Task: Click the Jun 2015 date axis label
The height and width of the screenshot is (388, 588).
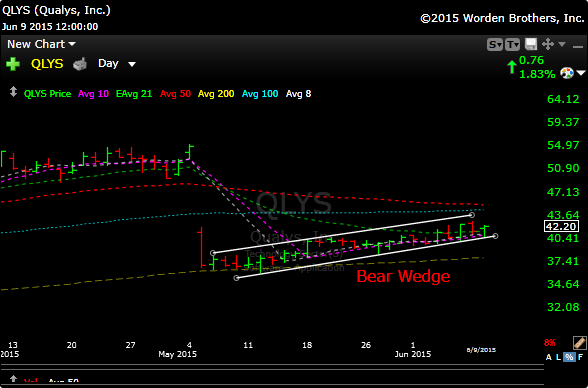Action: [x=412, y=354]
